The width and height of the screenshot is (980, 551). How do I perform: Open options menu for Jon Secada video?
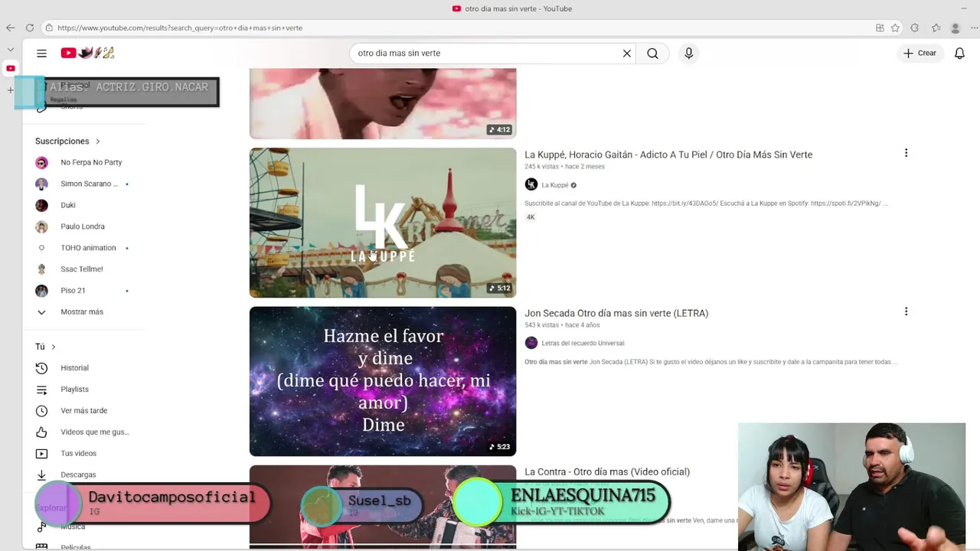point(906,311)
